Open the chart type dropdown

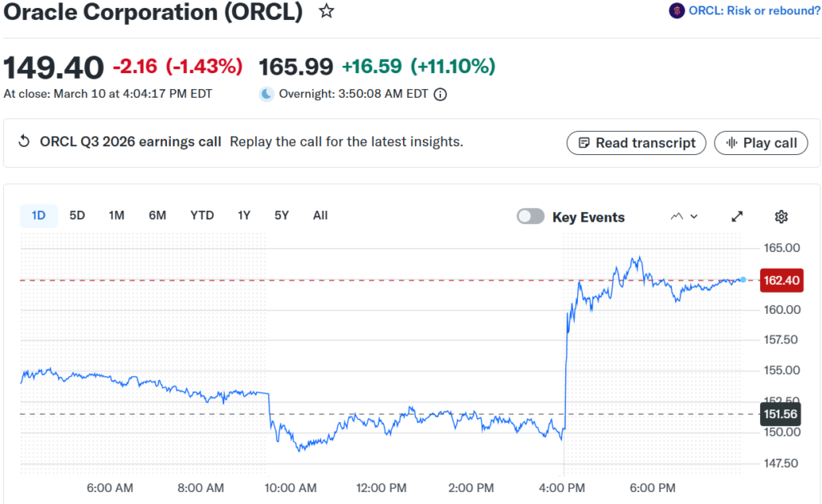point(684,217)
